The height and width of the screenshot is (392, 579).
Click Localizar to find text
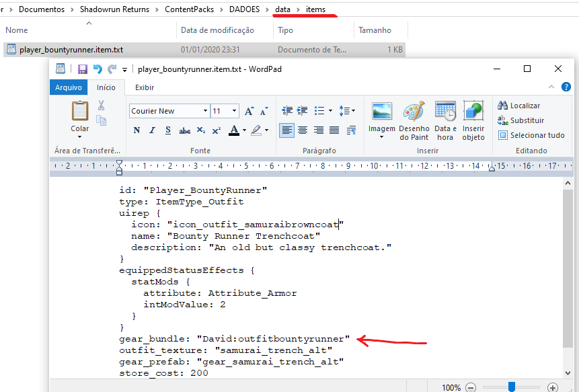(518, 106)
